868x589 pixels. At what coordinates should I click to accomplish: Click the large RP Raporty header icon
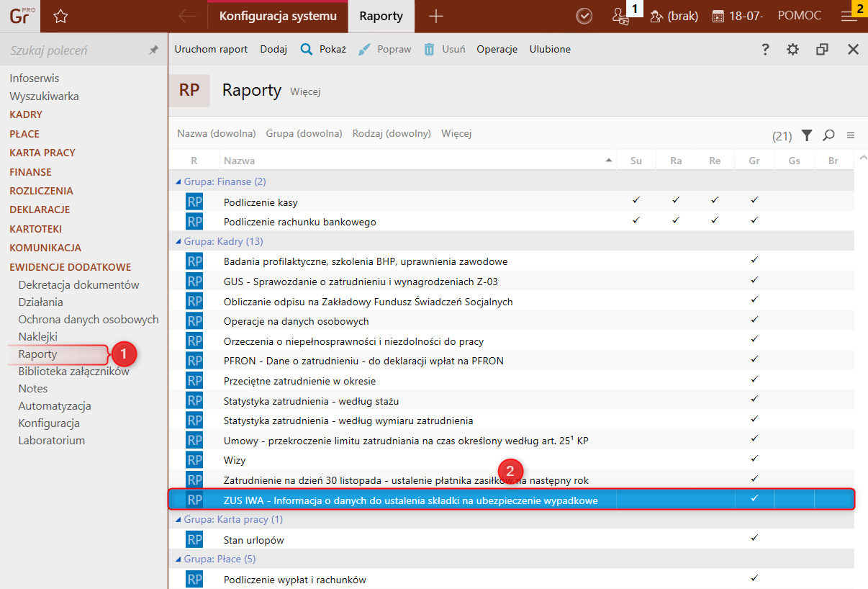pyautogui.click(x=189, y=90)
